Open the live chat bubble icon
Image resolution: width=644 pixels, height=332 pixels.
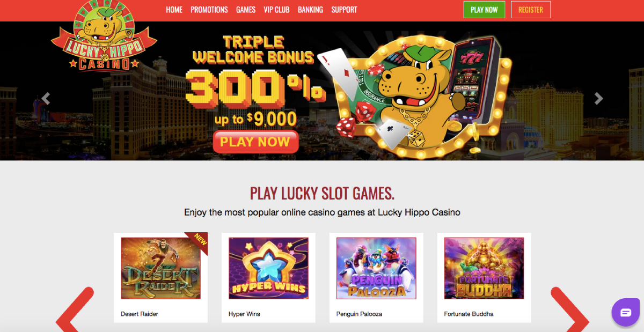(x=626, y=312)
